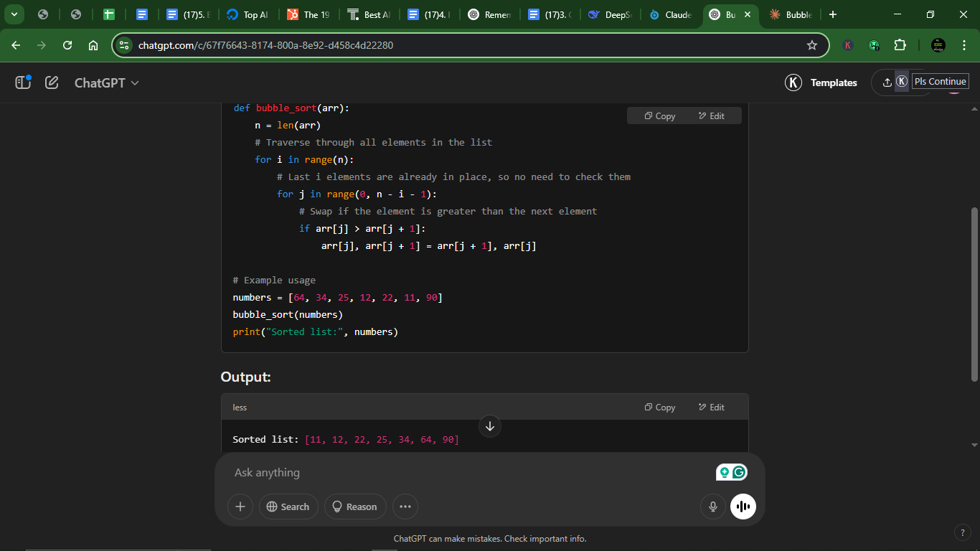Open the Extensions puzzle piece menu

click(900, 45)
